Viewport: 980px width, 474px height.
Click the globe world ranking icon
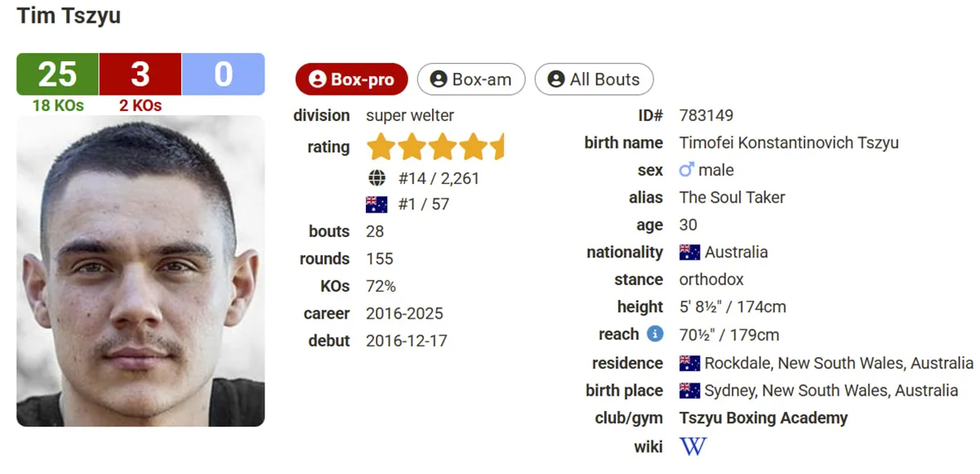376,178
